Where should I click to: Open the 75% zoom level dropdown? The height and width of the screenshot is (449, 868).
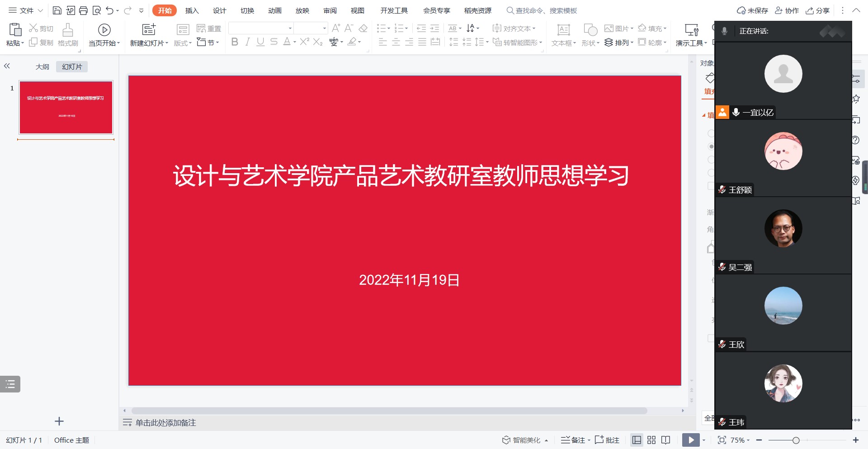click(x=740, y=440)
